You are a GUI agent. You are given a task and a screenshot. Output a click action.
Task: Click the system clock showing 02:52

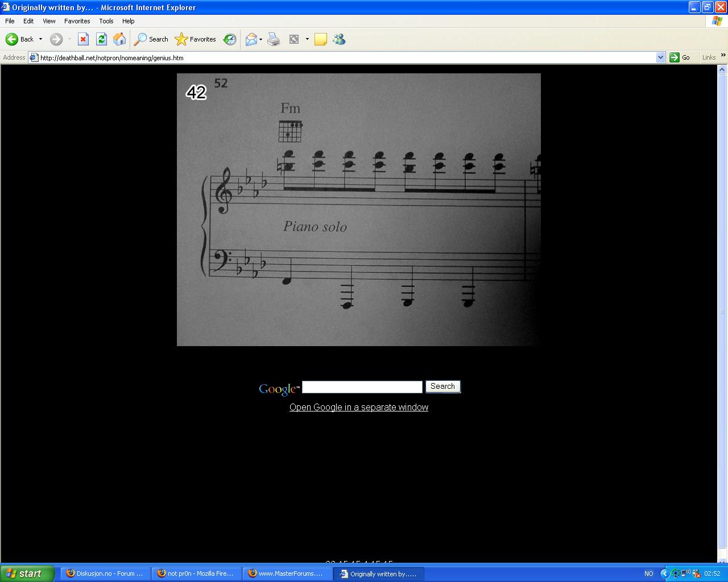tap(712, 573)
